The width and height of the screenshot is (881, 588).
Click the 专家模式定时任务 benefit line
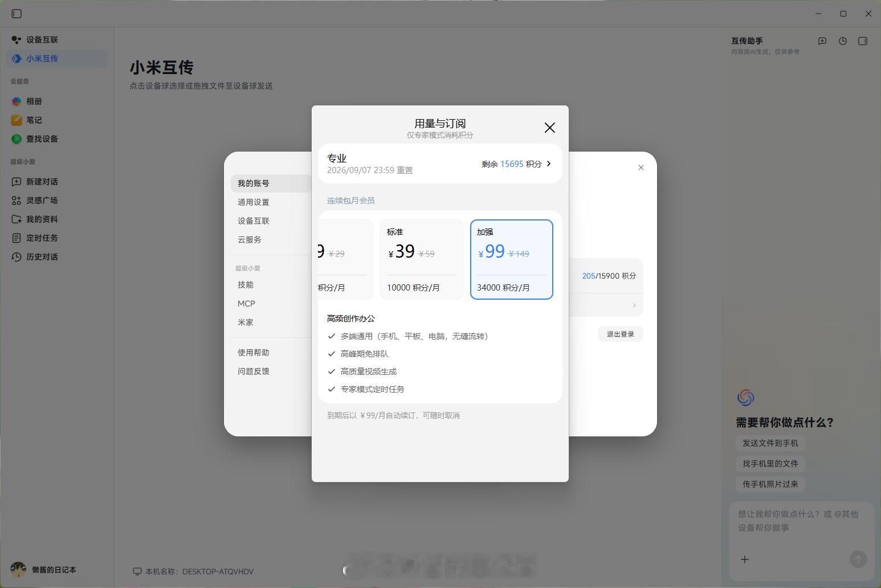pos(373,389)
